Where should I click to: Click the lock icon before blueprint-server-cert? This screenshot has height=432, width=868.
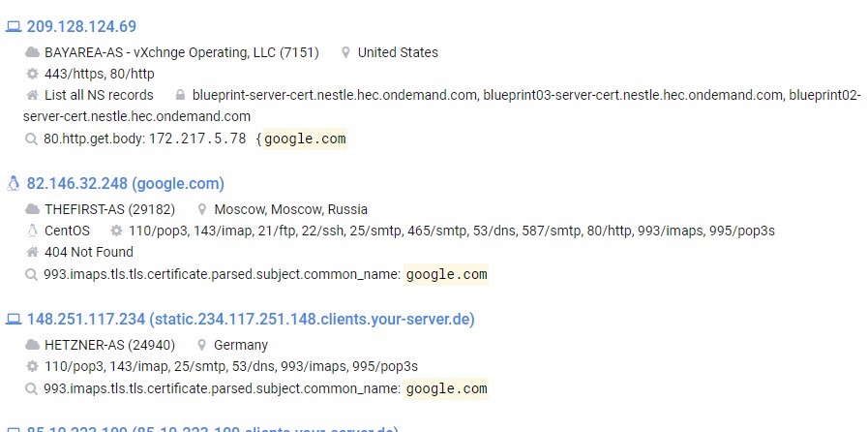tap(180, 95)
